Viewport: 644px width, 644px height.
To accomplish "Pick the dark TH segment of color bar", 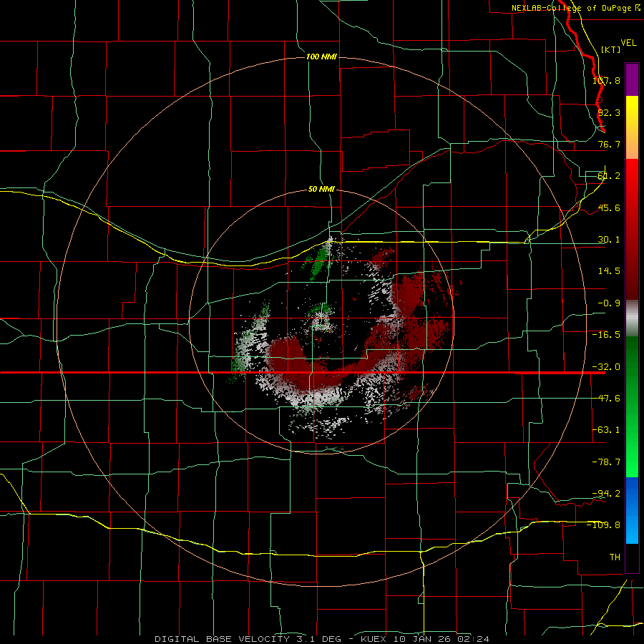I will click(x=632, y=557).
